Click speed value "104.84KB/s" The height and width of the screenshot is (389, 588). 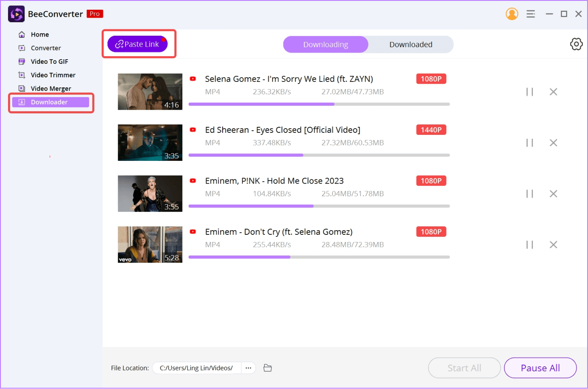pyautogui.click(x=272, y=194)
